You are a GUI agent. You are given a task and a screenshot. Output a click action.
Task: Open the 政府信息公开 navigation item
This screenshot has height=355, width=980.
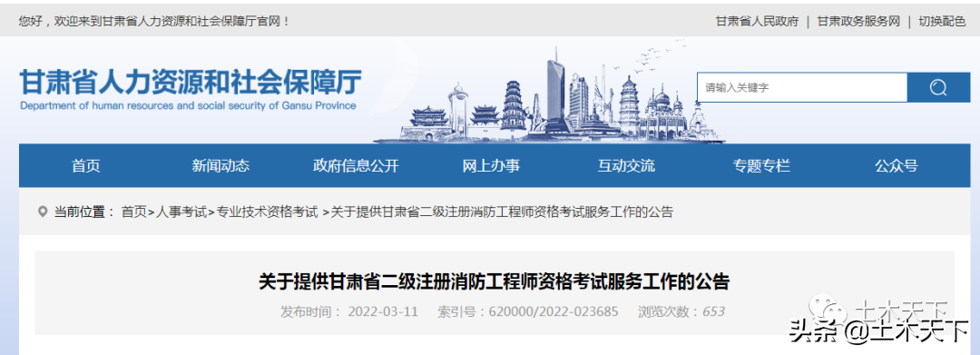point(356,165)
